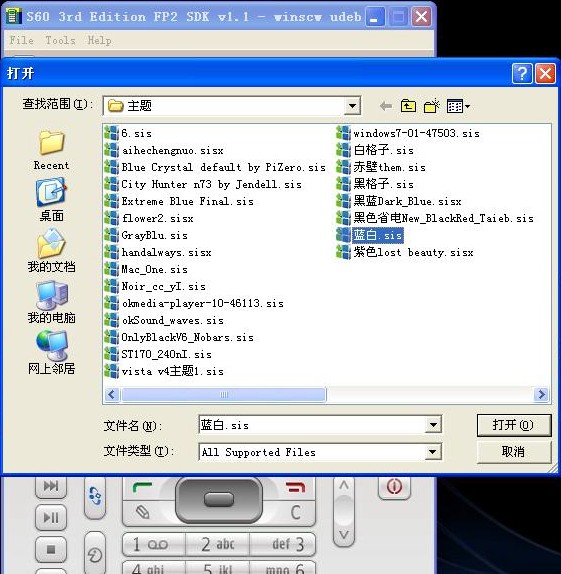Viewport: 561px width, 574px height.
Task: Click the file list scroll right arrow
Action: pos(541,395)
